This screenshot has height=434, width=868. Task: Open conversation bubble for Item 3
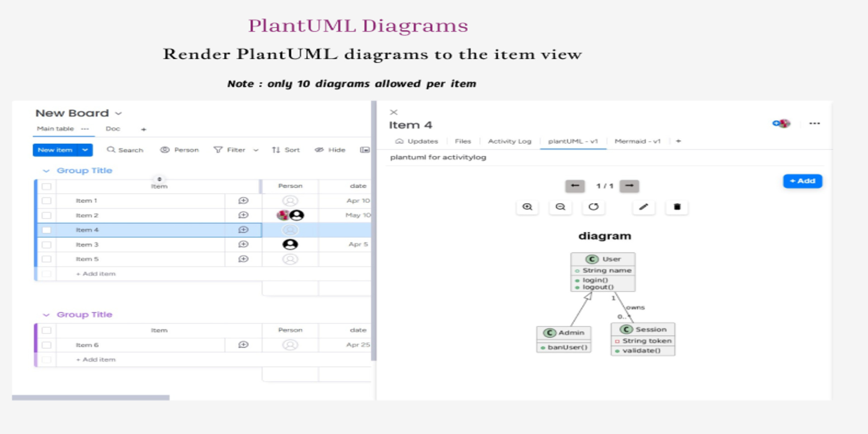[x=243, y=245]
